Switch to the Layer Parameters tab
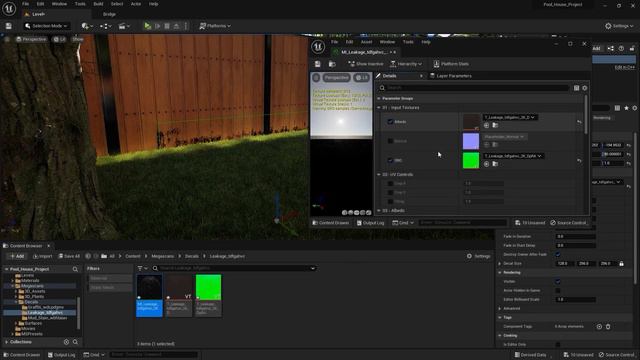This screenshot has width=640, height=360. [x=451, y=76]
